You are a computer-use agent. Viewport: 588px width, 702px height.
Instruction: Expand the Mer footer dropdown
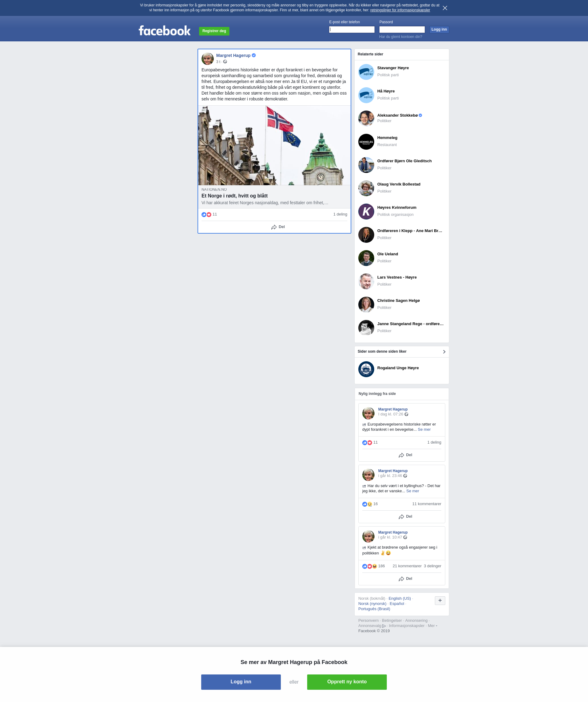[x=432, y=626]
